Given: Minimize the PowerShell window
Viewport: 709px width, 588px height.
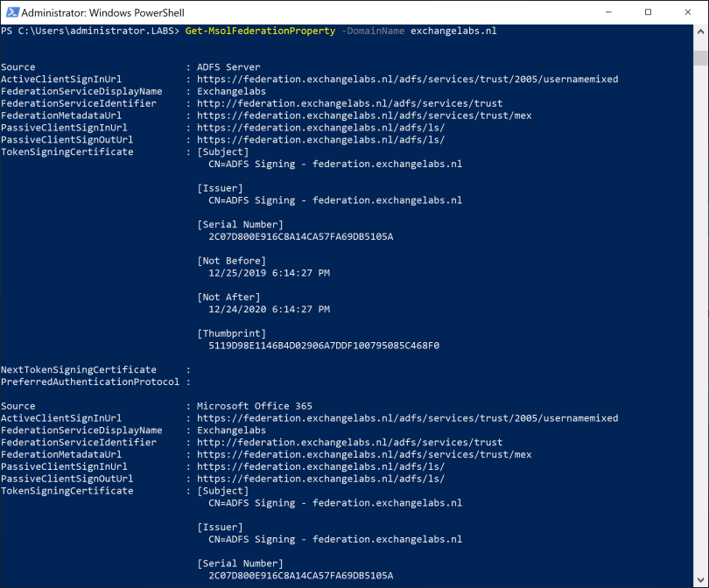Looking at the screenshot, I should tap(608, 12).
